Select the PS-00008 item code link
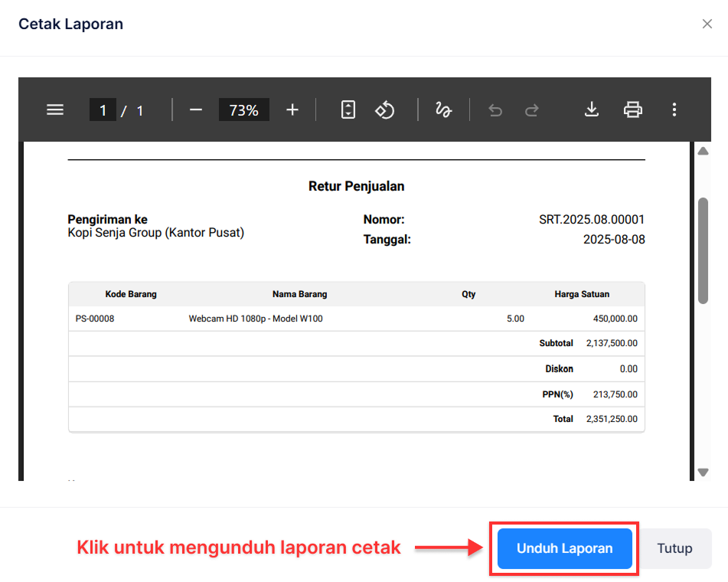The height and width of the screenshot is (582, 728). point(95,318)
